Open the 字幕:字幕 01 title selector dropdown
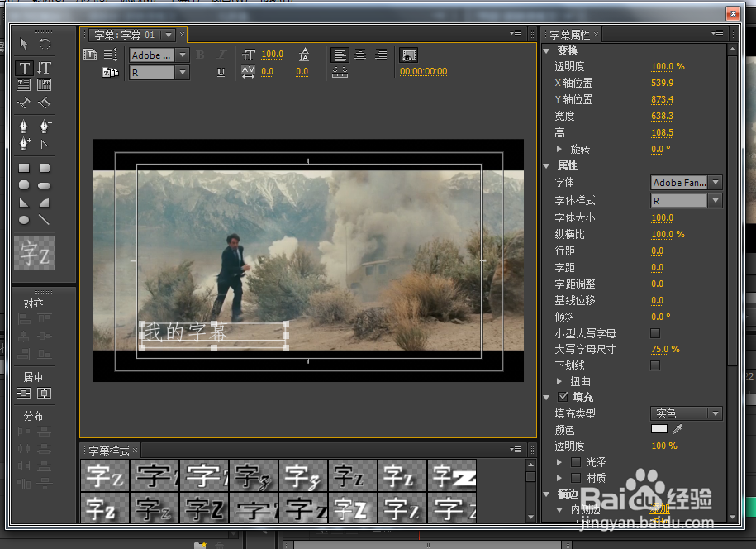The height and width of the screenshot is (549, 756). [169, 35]
